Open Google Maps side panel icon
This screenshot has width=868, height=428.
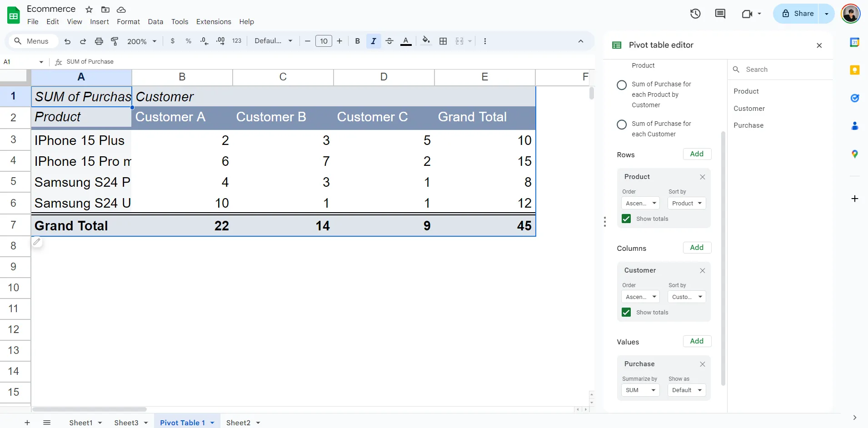pyautogui.click(x=855, y=154)
